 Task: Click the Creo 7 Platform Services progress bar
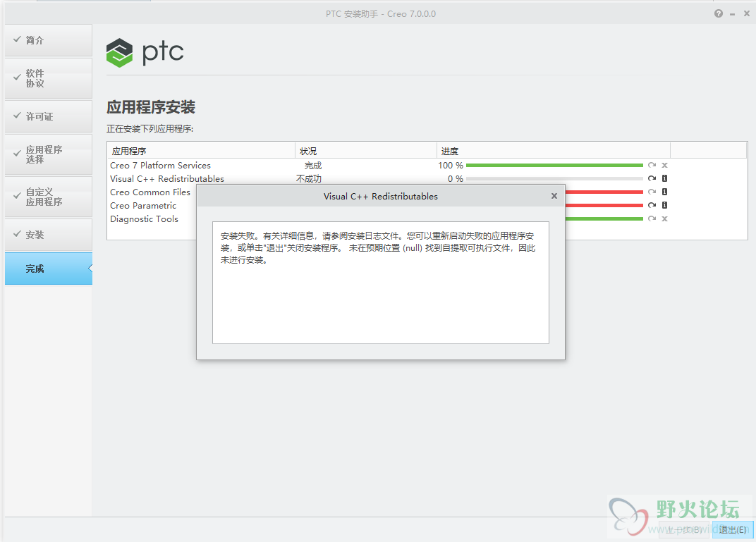pyautogui.click(x=554, y=165)
